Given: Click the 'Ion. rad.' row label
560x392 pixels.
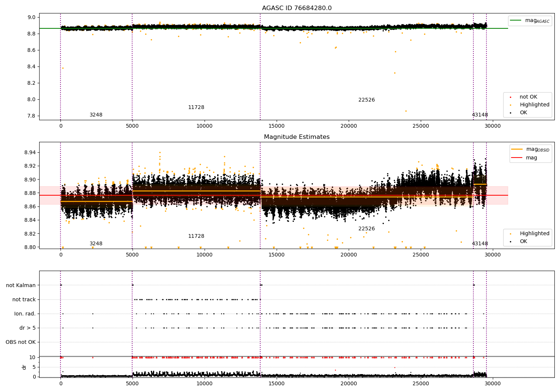Looking at the screenshot, I should [x=25, y=314].
